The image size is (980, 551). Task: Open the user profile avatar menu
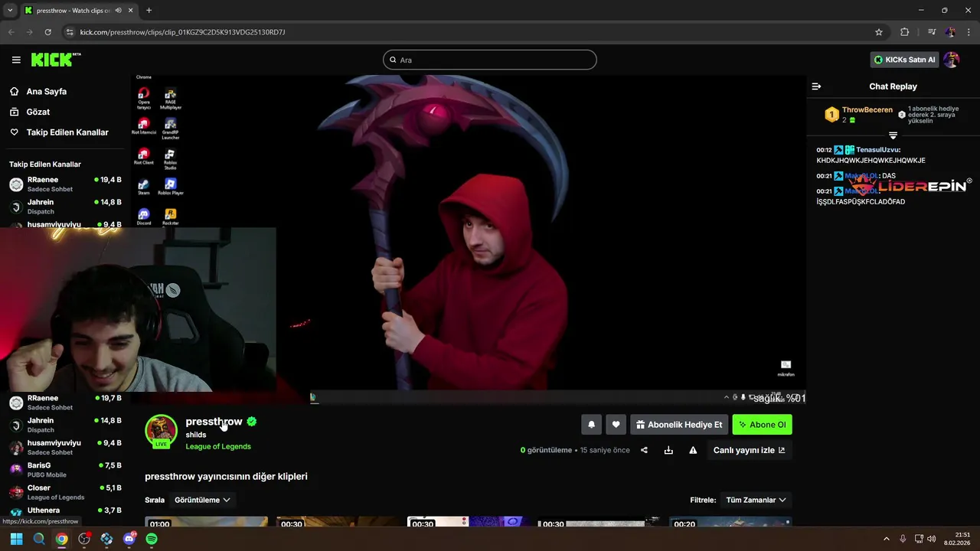952,60
